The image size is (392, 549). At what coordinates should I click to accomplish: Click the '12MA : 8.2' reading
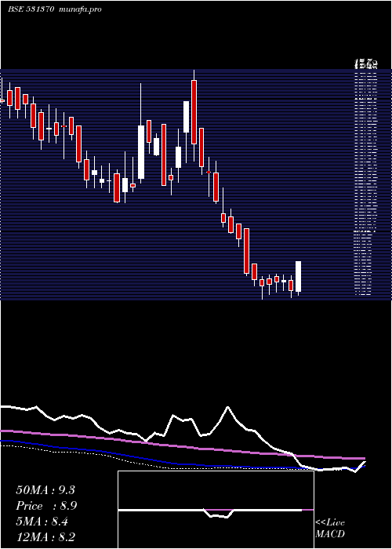45,537
